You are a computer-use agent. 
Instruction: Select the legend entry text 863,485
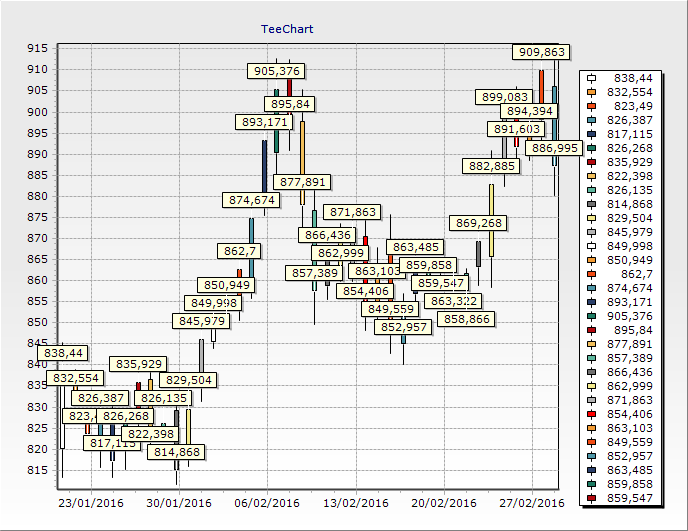tap(630, 470)
